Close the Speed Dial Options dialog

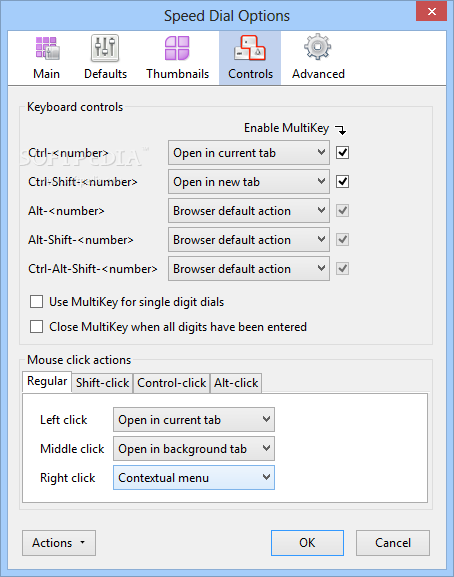click(431, 11)
